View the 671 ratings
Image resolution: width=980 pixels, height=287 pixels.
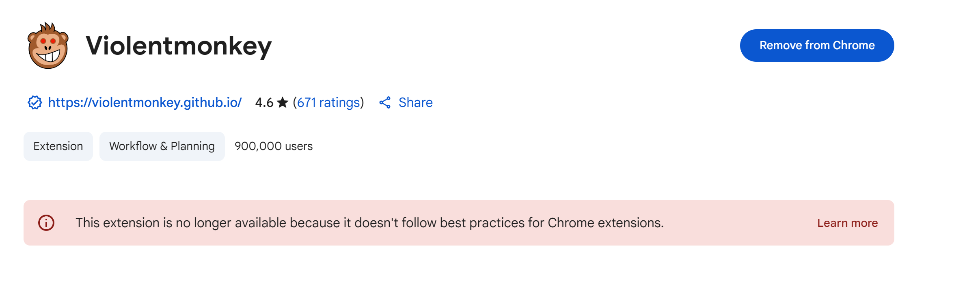click(x=328, y=102)
